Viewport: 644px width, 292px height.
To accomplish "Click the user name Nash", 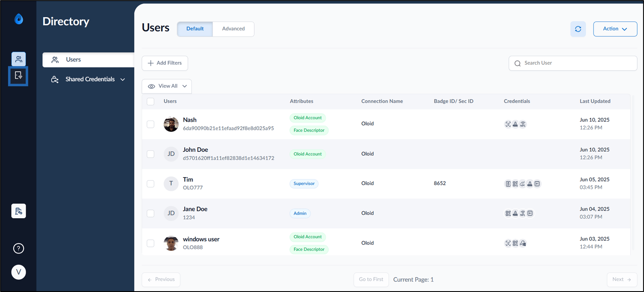I will 190,120.
